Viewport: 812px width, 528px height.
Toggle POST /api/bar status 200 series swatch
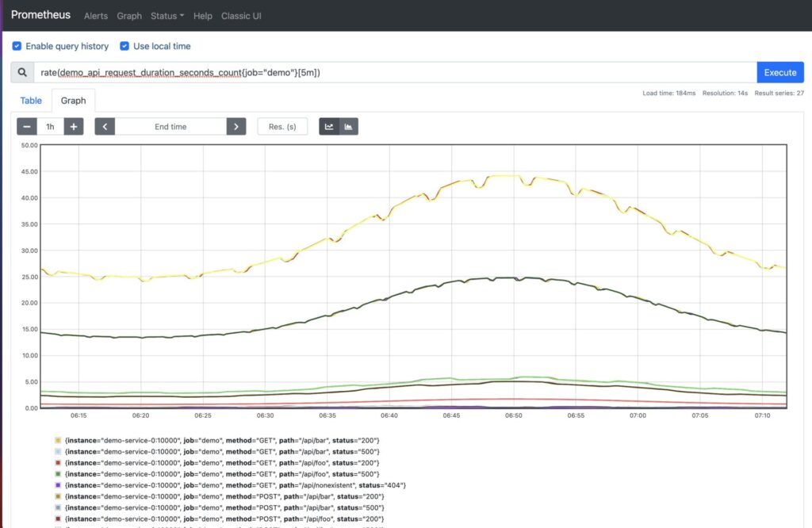[58, 496]
